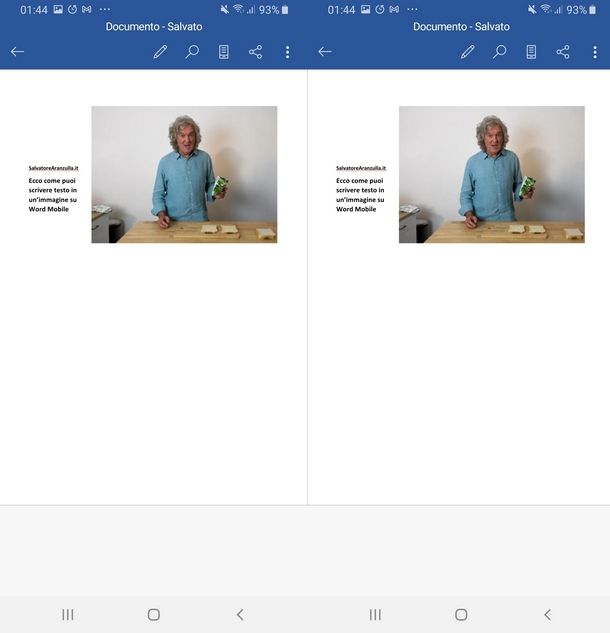Tap the muted sound icon in right status bar
610x633 pixels.
point(532,9)
